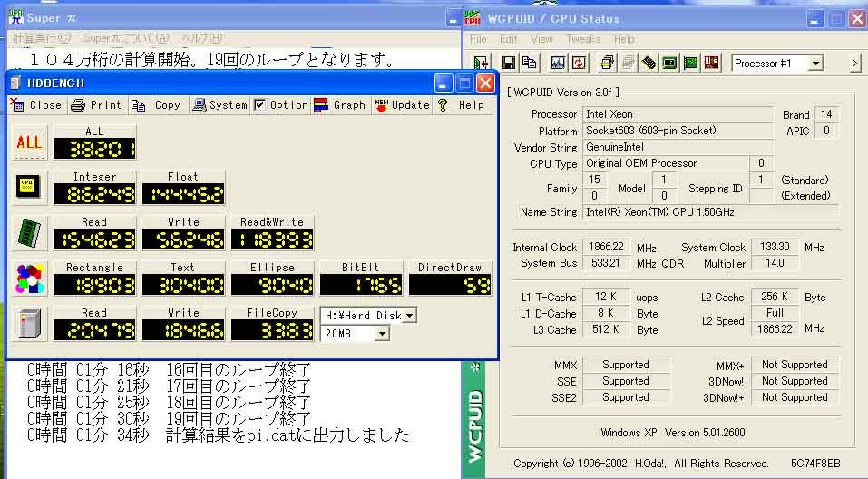Viewport: 868px width, 479px height.
Task: Click the BitBlt score display
Action: point(361,285)
